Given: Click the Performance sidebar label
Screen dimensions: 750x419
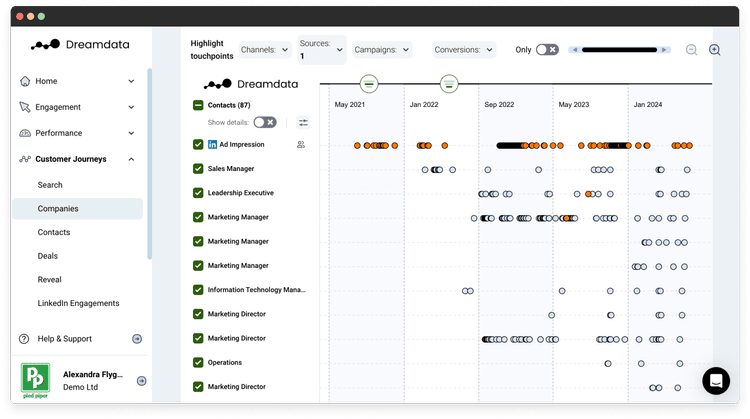Looking at the screenshot, I should click(58, 133).
